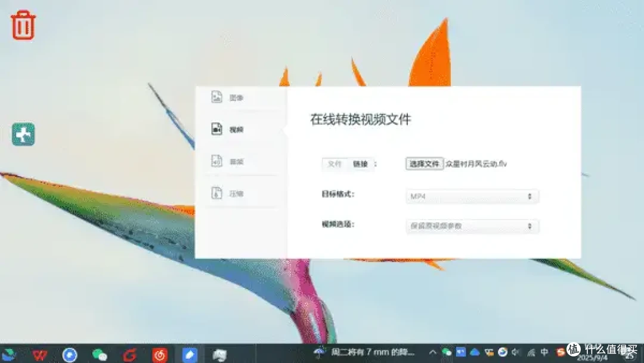Select the 压缩 compress file icon
Screen dimensions: 644x363
click(216, 193)
